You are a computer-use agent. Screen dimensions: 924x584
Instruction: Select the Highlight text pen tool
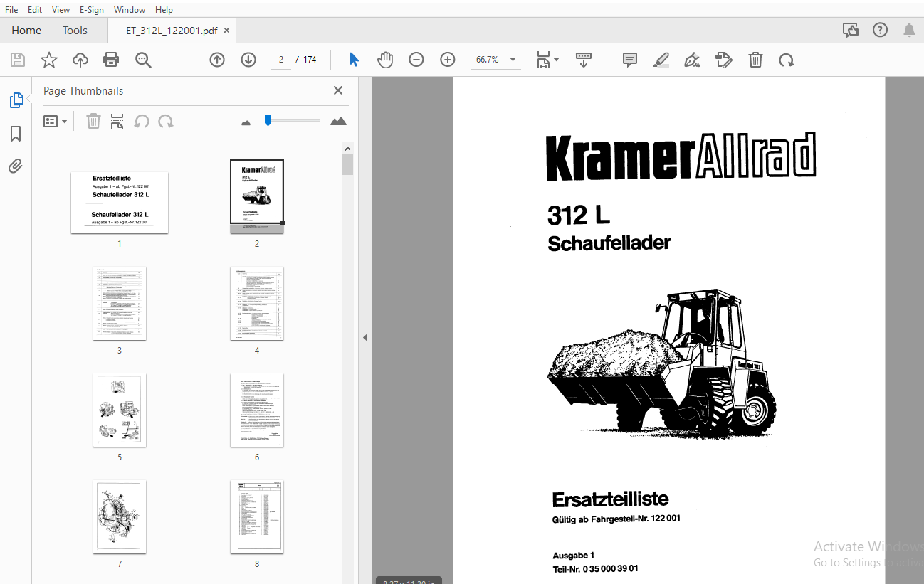[x=661, y=60]
